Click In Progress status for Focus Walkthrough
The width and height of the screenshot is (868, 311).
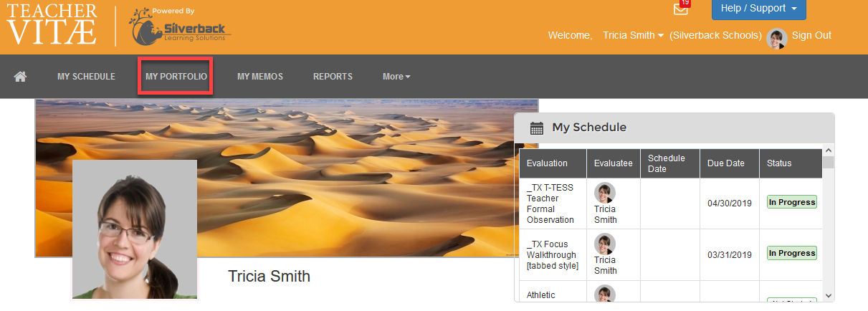pyautogui.click(x=792, y=253)
